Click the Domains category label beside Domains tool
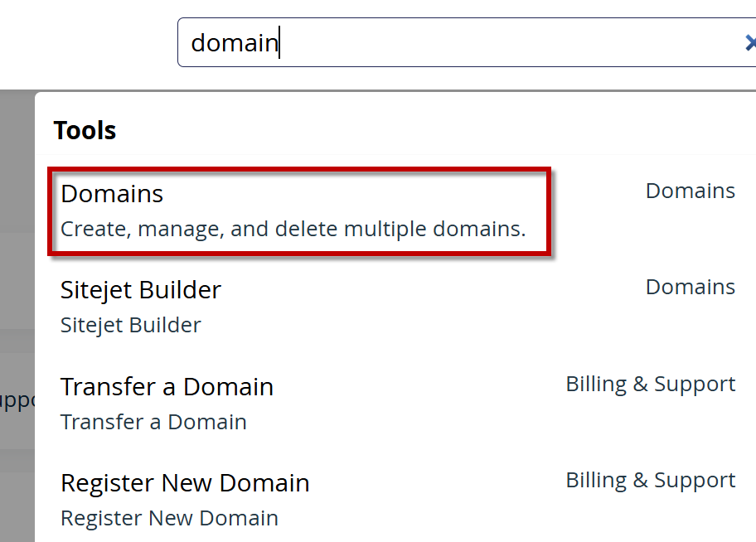Viewport: 756px width, 542px height. (x=690, y=191)
